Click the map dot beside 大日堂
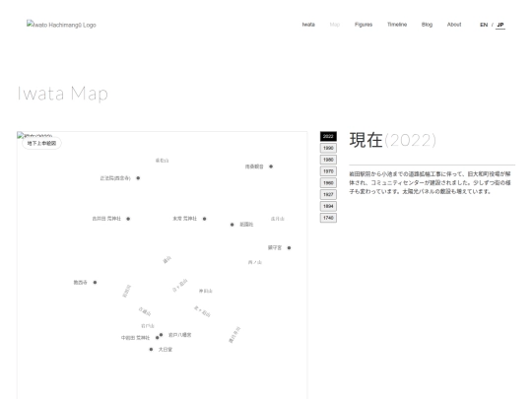Image resolution: width=532 pixels, height=399 pixels. coord(151,349)
